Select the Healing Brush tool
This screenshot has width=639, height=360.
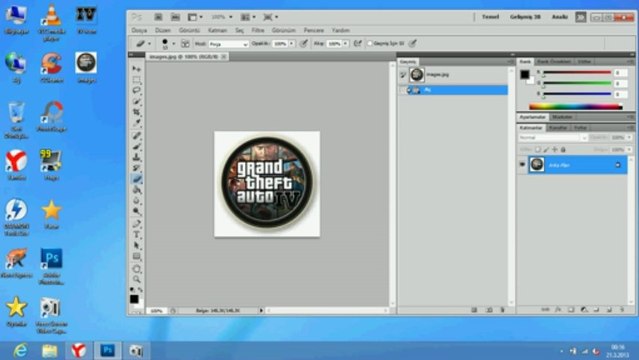click(137, 135)
